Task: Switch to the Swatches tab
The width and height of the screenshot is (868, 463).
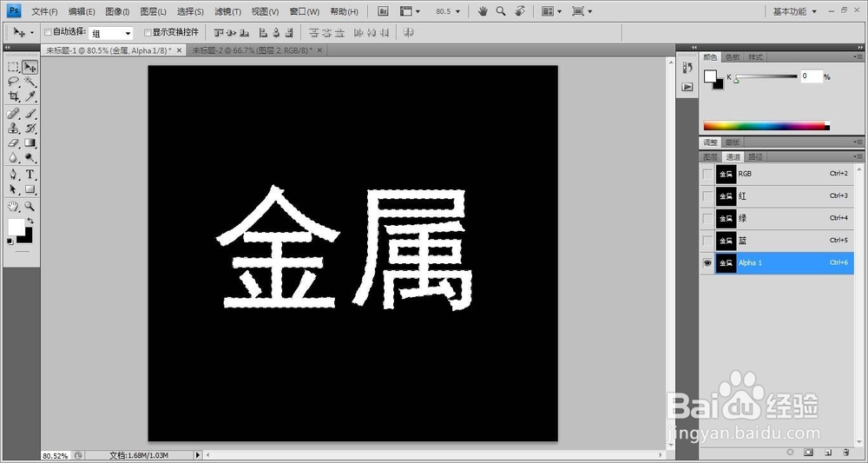Action: pos(733,57)
